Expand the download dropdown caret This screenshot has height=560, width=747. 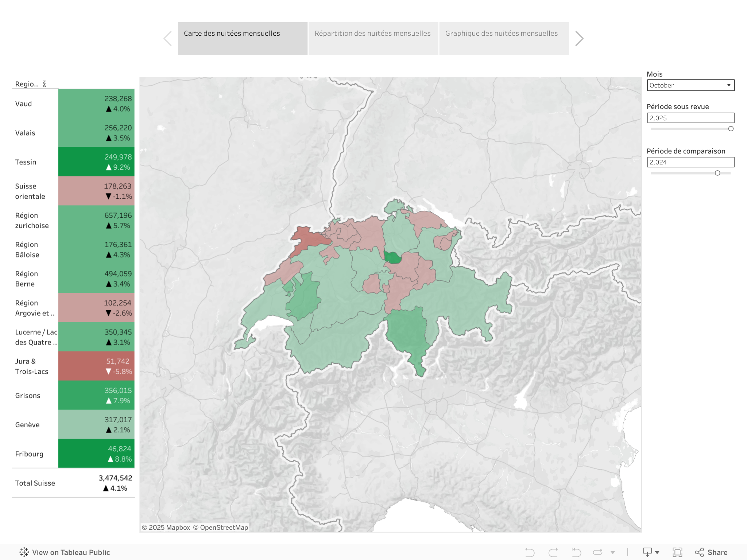[657, 553]
